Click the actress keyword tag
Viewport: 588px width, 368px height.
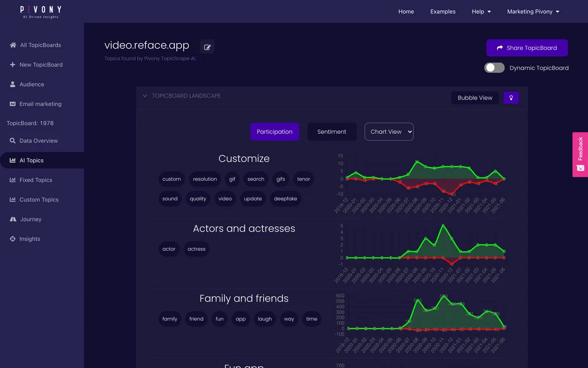pyautogui.click(x=196, y=249)
